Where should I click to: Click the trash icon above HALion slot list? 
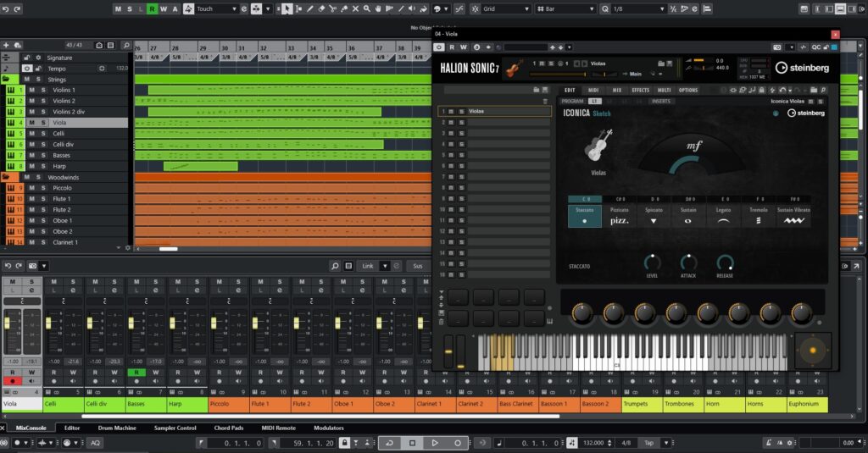(x=545, y=102)
